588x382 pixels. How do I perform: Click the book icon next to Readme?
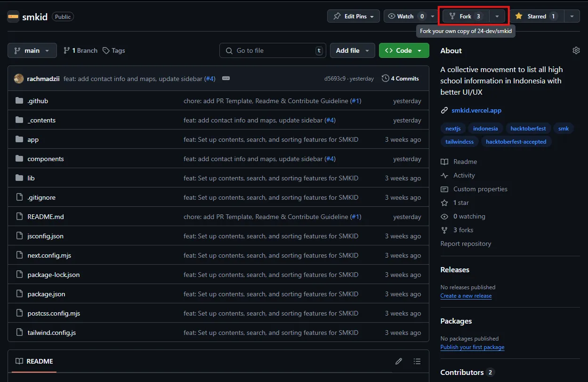point(444,162)
